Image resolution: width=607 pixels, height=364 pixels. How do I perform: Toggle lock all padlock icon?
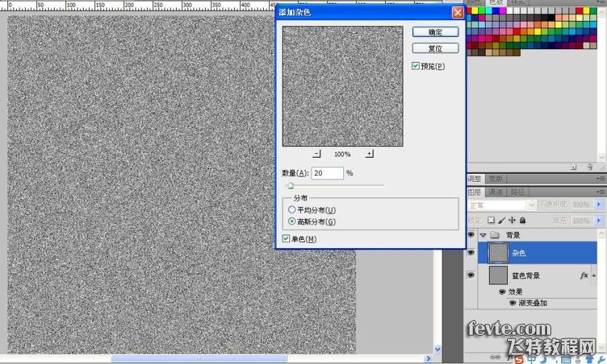click(x=523, y=220)
